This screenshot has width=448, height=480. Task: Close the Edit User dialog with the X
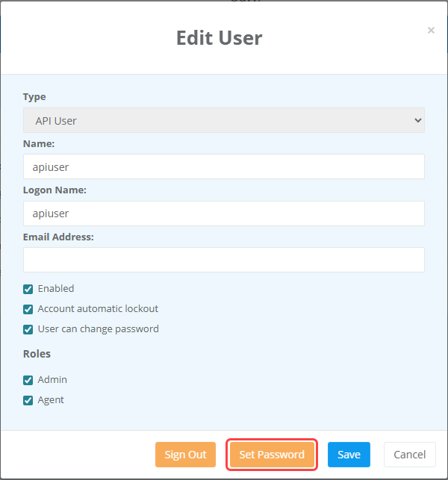[x=431, y=31]
